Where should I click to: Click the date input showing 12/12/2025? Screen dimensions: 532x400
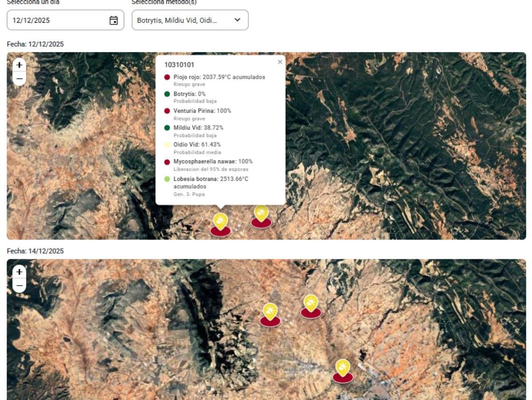tap(58, 20)
